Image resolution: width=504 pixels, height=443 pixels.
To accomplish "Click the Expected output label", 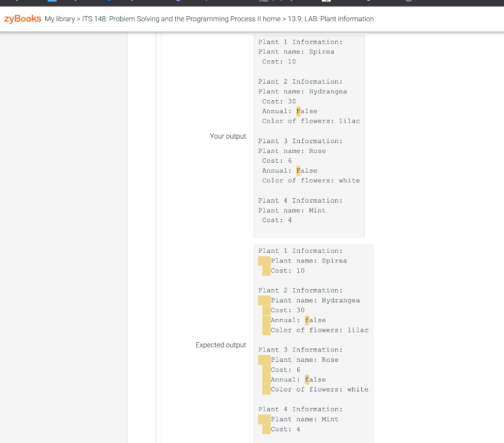I will (220, 345).
